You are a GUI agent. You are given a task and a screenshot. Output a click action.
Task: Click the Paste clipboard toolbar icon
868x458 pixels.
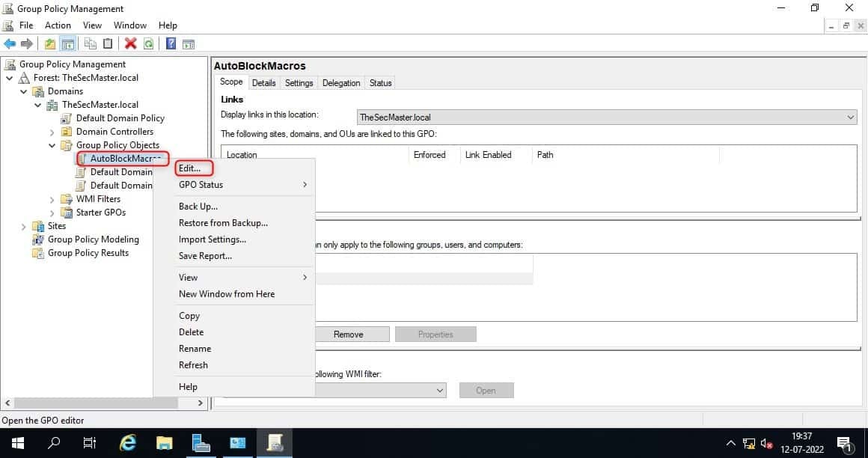click(x=108, y=43)
